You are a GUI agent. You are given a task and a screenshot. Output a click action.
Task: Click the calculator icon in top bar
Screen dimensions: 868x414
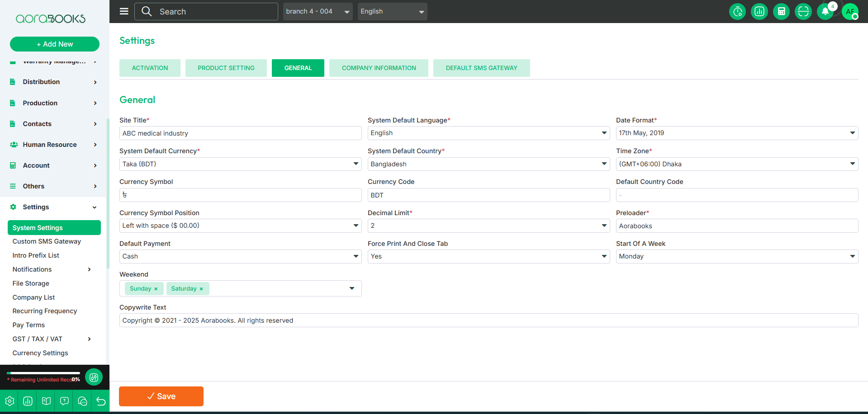point(781,12)
